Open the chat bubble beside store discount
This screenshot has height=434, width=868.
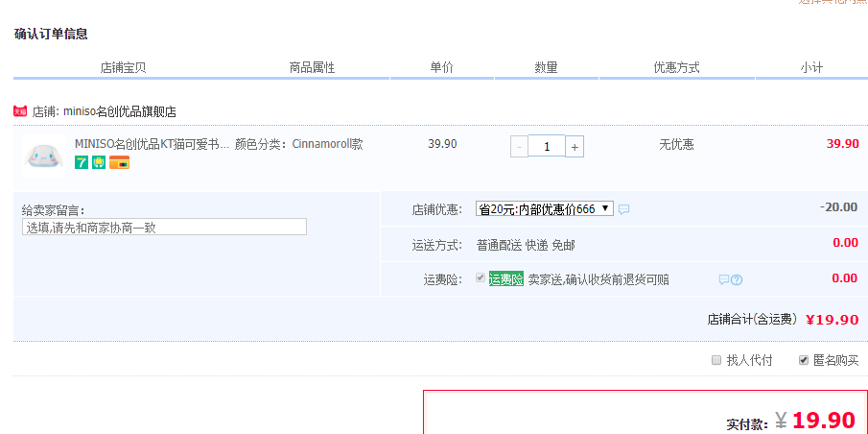click(623, 209)
